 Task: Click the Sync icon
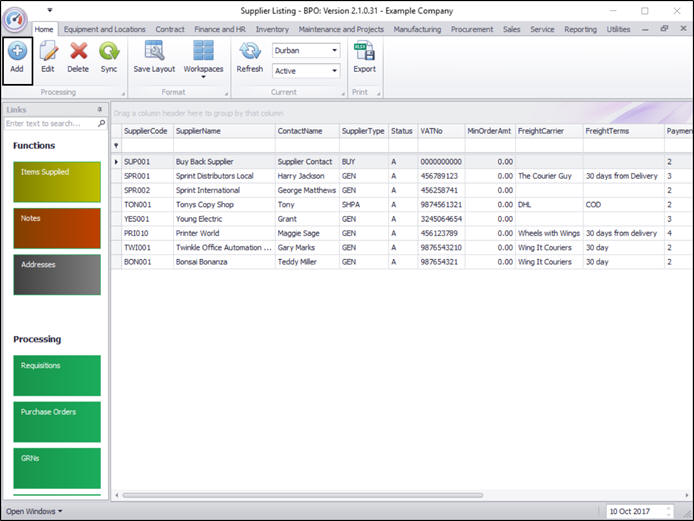[x=109, y=52]
